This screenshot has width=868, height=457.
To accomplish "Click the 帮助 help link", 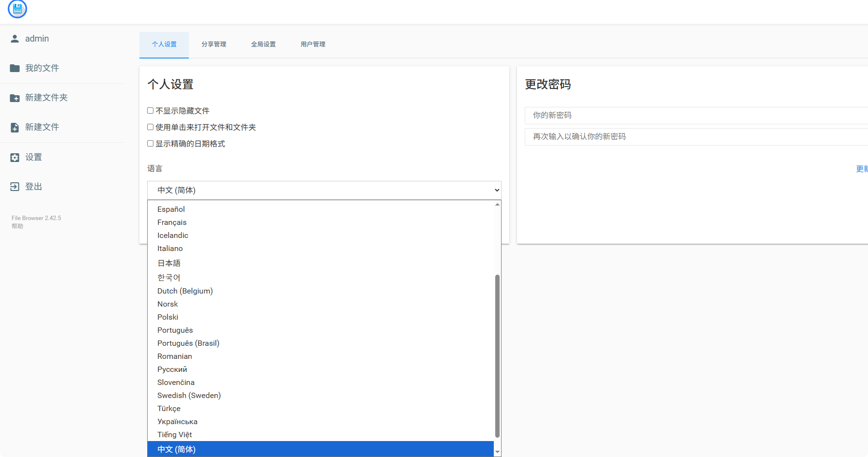I will [17, 226].
